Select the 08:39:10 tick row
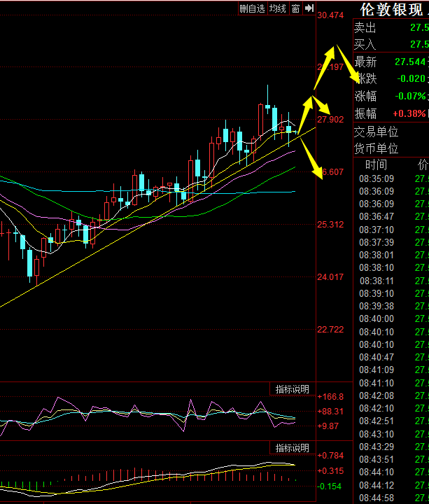 pos(394,293)
